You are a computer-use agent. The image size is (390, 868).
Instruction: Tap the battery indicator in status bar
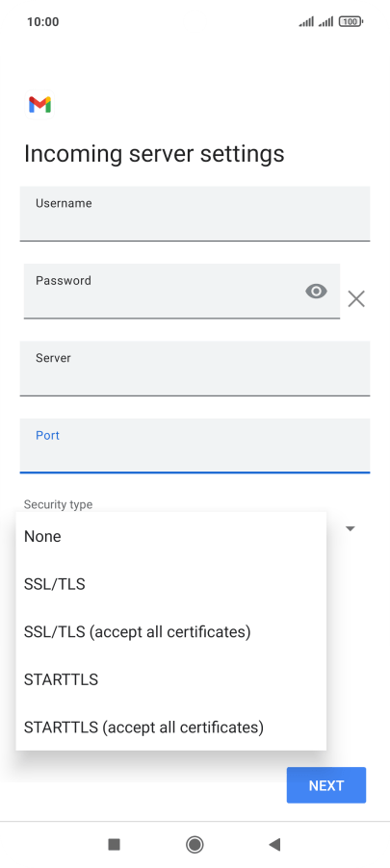[351, 21]
